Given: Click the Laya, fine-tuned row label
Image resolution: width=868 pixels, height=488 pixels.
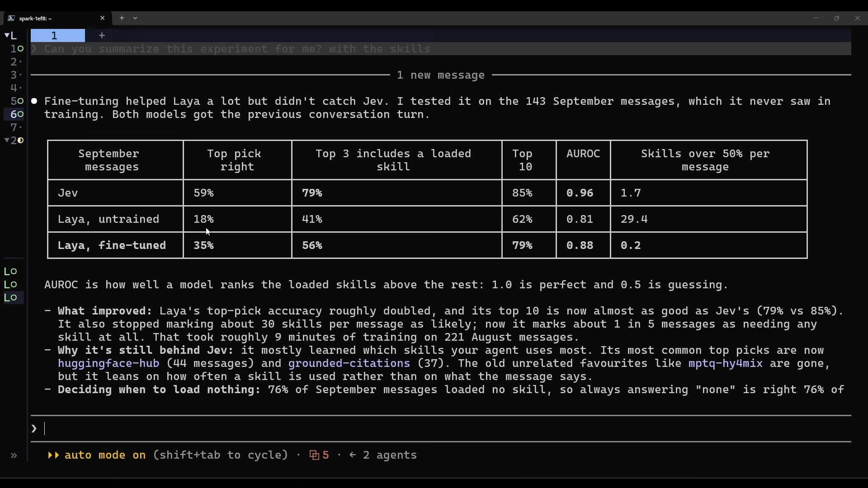Looking at the screenshot, I should (x=115, y=245).
